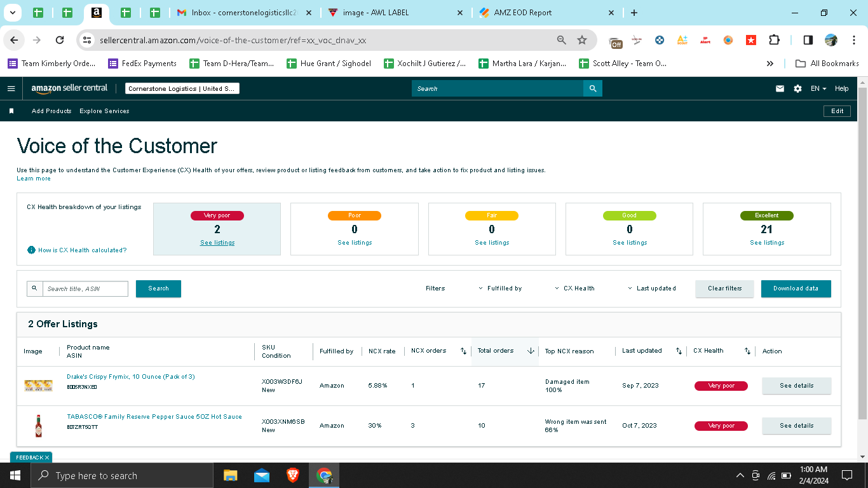Click the Clear filters button
The height and width of the screenshot is (488, 868).
point(724,288)
